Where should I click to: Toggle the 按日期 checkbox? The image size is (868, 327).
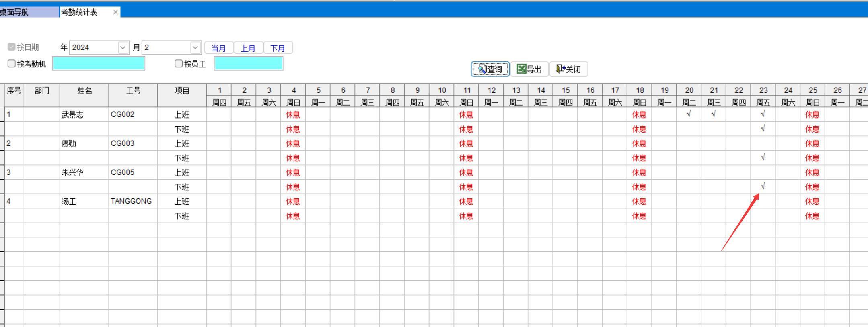coord(12,47)
